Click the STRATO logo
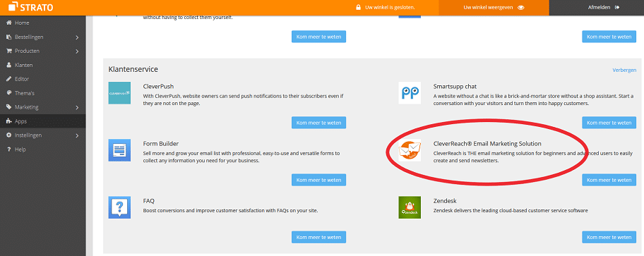 [x=30, y=7]
